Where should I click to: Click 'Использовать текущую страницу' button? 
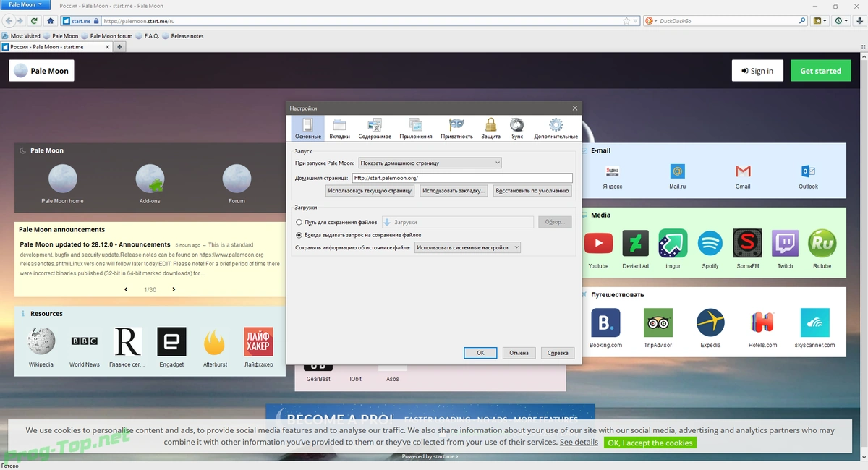[370, 191]
